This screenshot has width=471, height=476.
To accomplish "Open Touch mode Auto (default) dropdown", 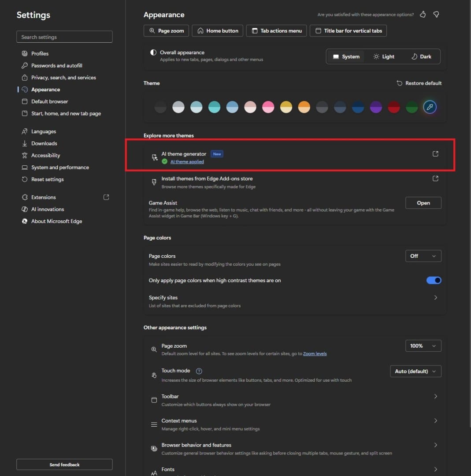I will point(415,371).
